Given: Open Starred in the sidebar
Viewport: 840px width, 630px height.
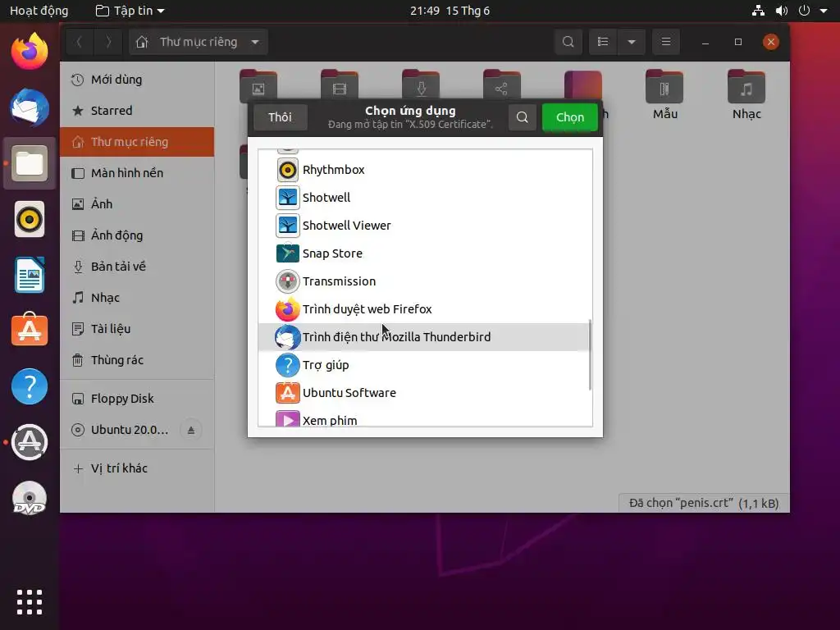Looking at the screenshot, I should pyautogui.click(x=137, y=111).
